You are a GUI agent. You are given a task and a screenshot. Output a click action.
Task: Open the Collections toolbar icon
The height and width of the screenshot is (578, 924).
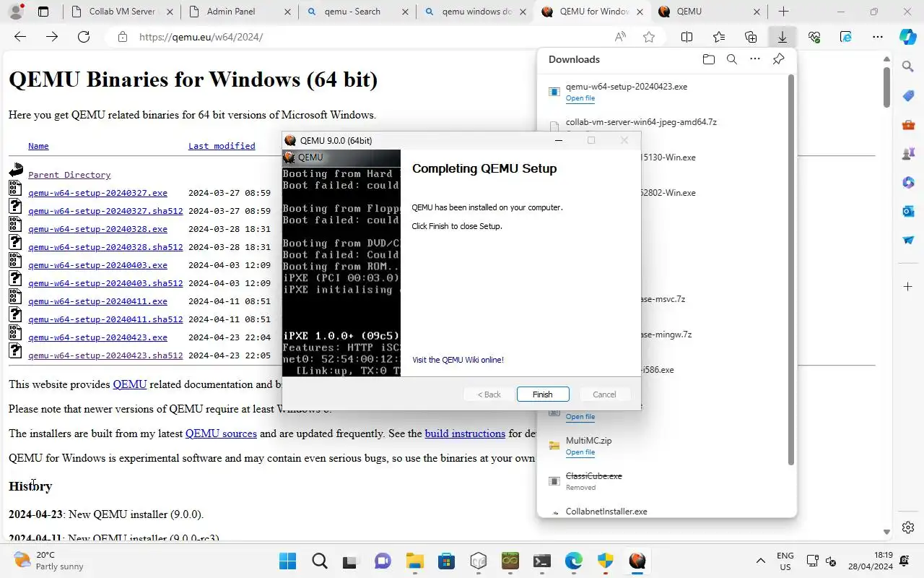point(751,37)
